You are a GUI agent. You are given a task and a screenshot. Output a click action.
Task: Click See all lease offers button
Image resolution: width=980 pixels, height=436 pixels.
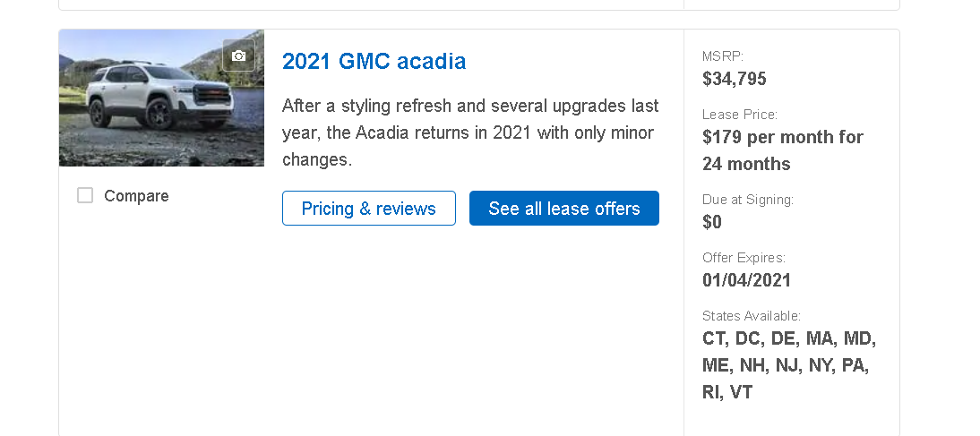(x=564, y=208)
